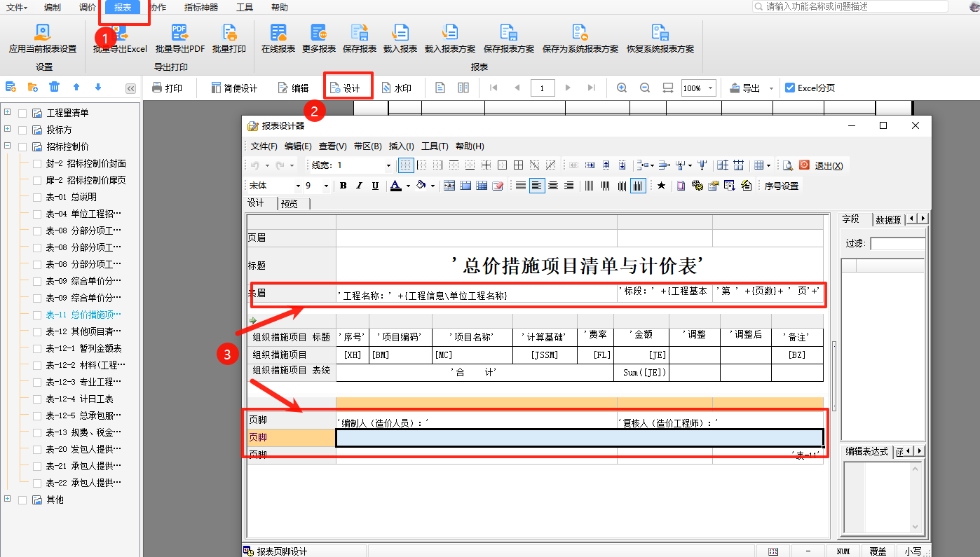Image resolution: width=980 pixels, height=557 pixels.
Task: Expand the 其他 tree node
Action: pyautogui.click(x=8, y=499)
